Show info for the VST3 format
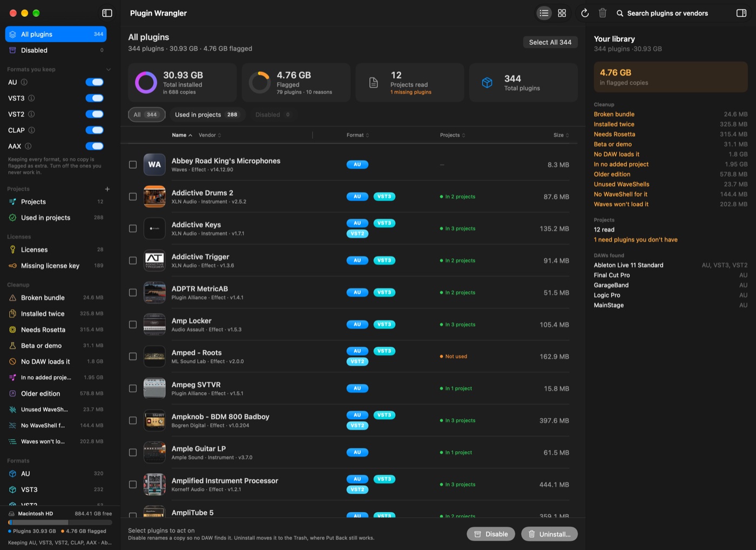This screenshot has width=756, height=550. 31,98
